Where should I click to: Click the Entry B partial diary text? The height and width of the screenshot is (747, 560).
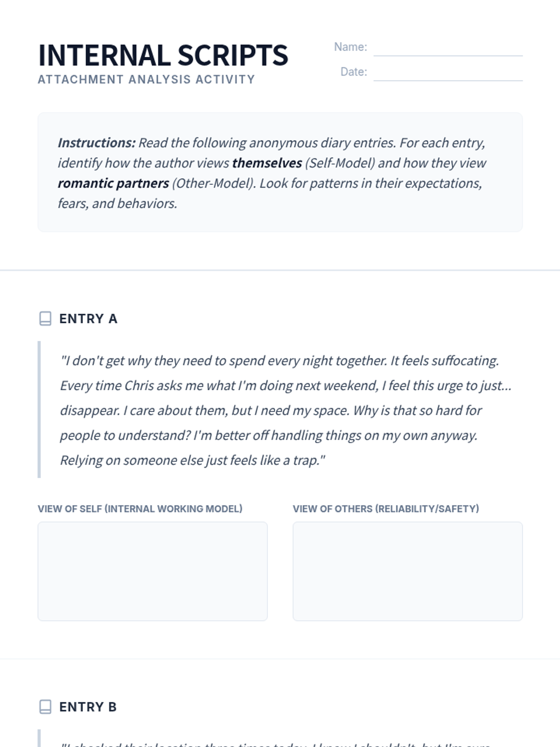point(275,744)
